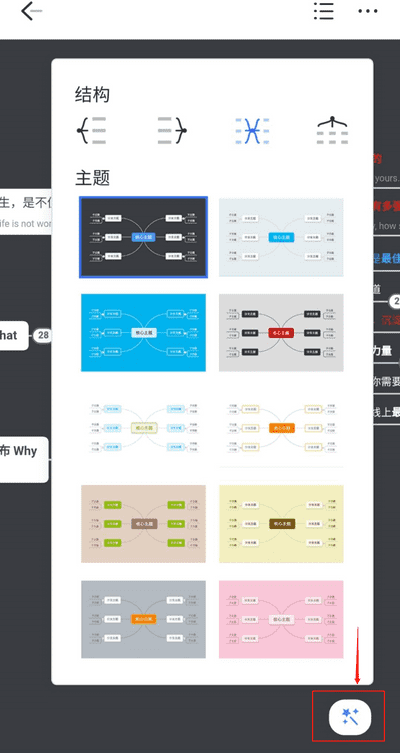This screenshot has width=400, height=753.
Task: Choose the pale yellow theme with brown center
Action: point(281,523)
